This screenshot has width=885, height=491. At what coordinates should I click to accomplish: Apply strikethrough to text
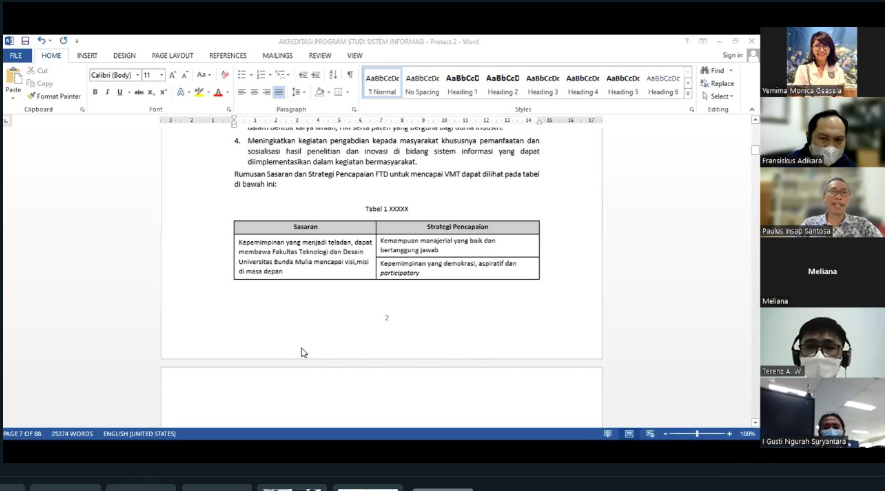[x=139, y=92]
